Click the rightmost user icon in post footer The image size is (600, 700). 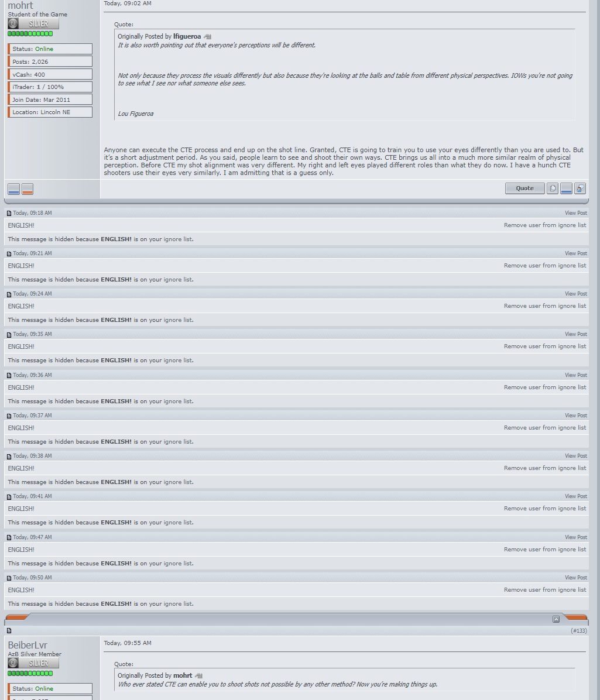[x=580, y=188]
